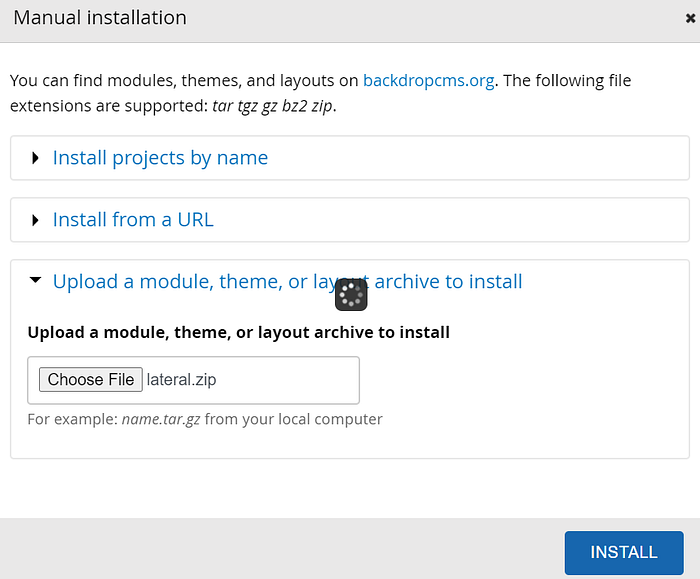This screenshot has height=579, width=700.
Task: Open the Install from a URL heading
Action: pyautogui.click(x=133, y=220)
